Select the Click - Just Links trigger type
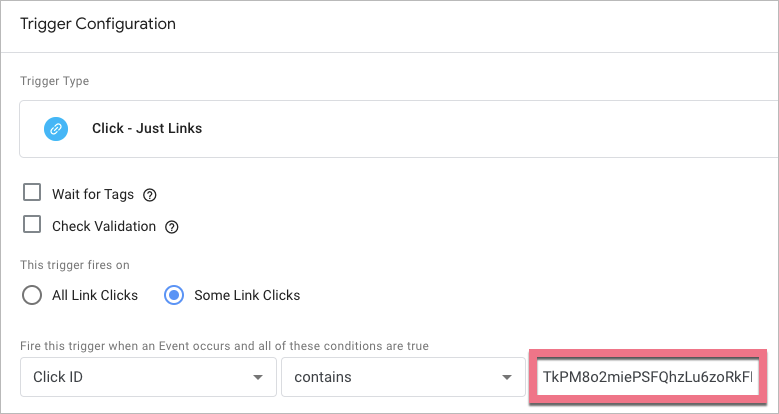Viewport: 779px width, 414px height. pos(147,129)
